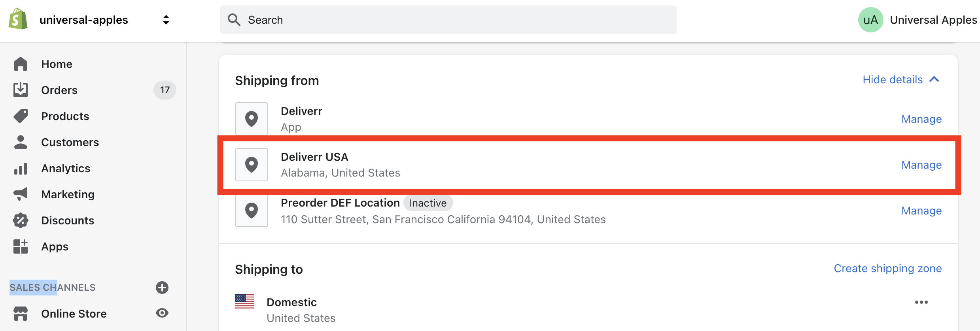Open the Customers person icon
The width and height of the screenshot is (980, 331).
click(x=21, y=142)
